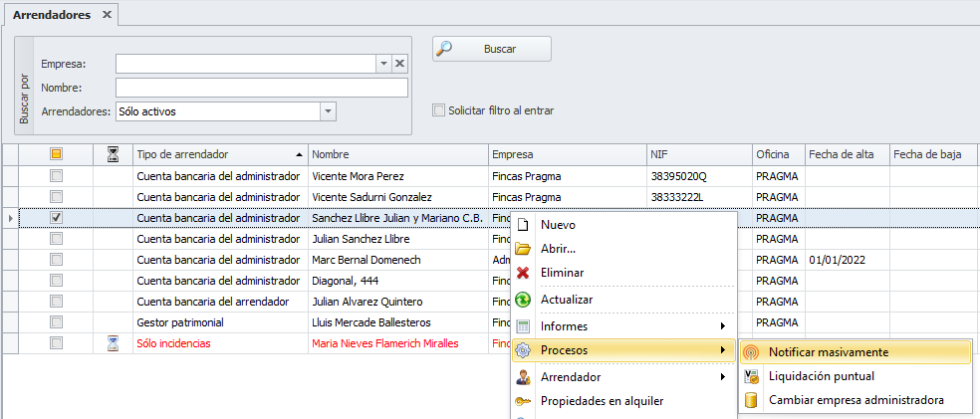
Task: Sort by Fecha de alta column header
Action: point(847,154)
